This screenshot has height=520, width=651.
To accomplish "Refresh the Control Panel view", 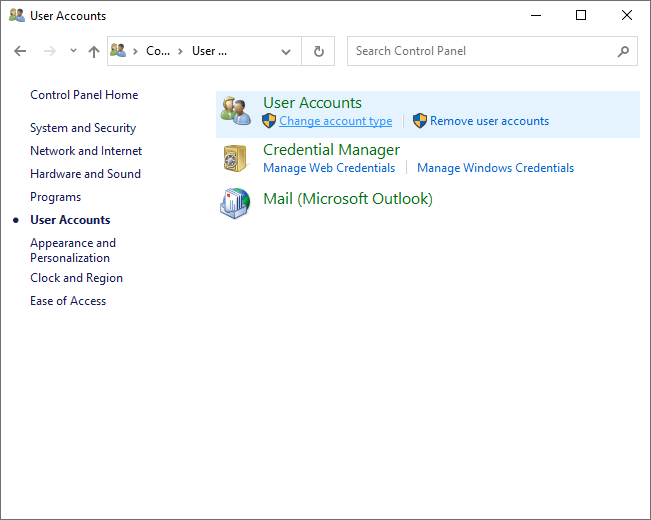I will point(319,51).
